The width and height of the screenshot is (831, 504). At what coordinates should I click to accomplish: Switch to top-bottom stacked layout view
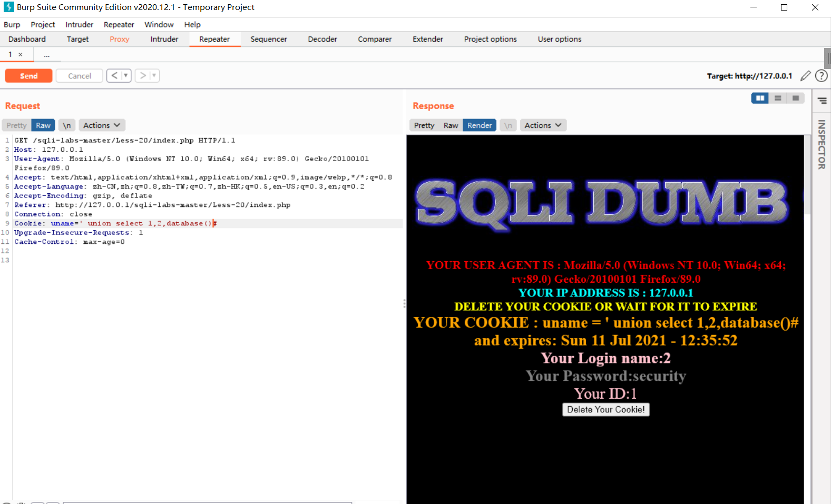click(778, 98)
